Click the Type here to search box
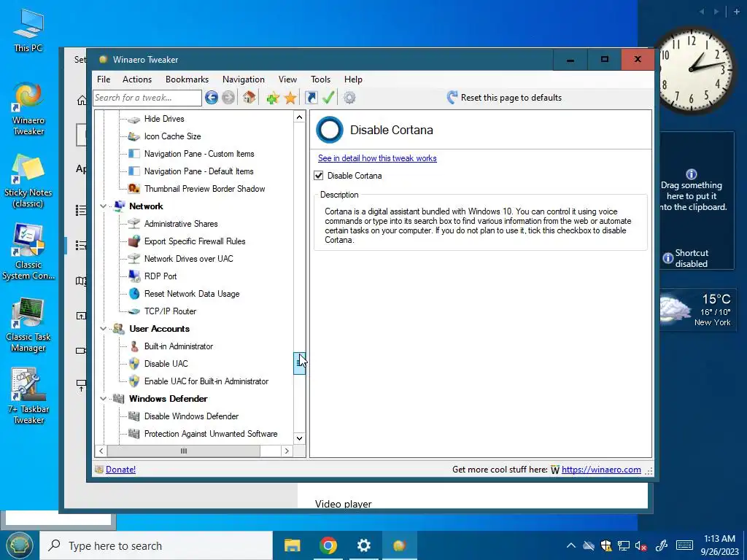Screen dimensions: 747x560 click(x=156, y=545)
